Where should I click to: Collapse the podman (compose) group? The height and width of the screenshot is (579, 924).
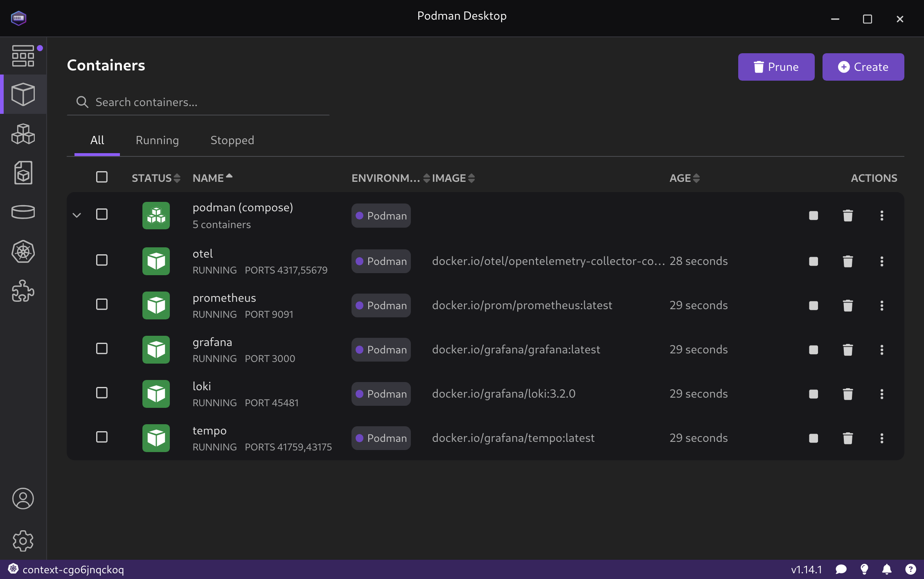click(77, 215)
